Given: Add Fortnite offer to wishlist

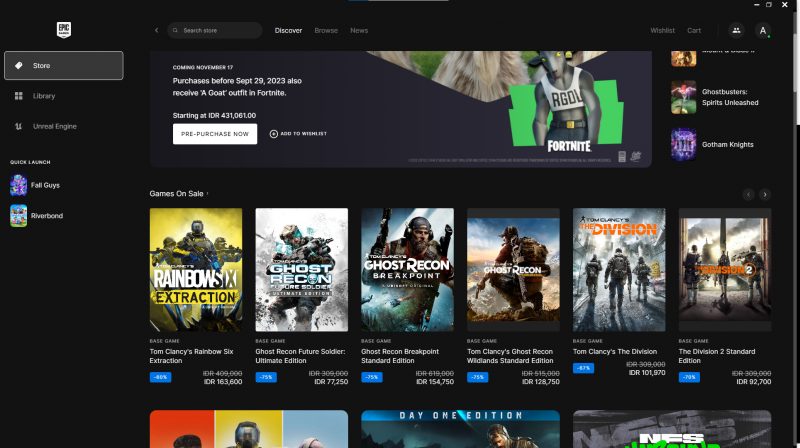Looking at the screenshot, I should (298, 133).
